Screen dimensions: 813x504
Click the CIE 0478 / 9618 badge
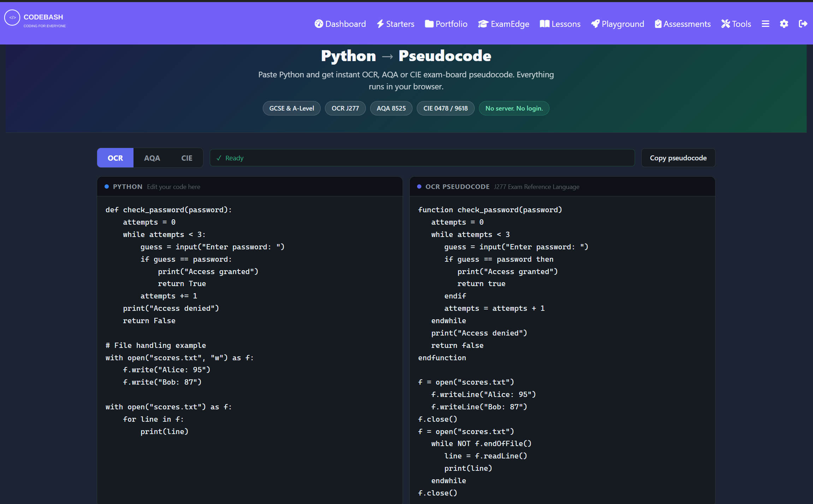click(445, 108)
